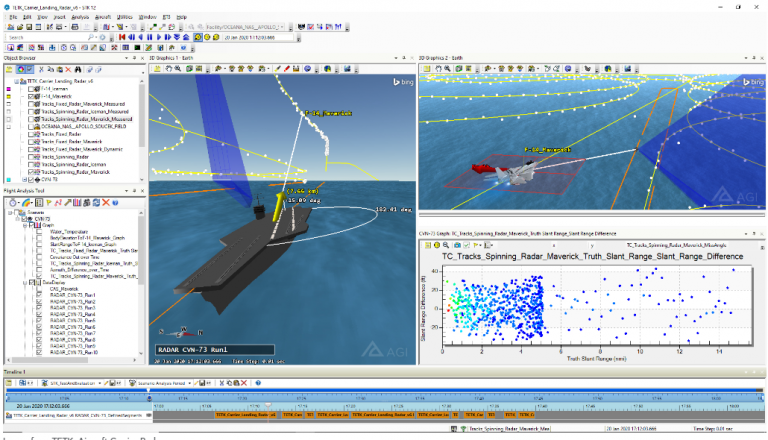Collapse the Graph node in Flight Analysis Tool
This screenshot has width=768, height=440.
point(25,225)
